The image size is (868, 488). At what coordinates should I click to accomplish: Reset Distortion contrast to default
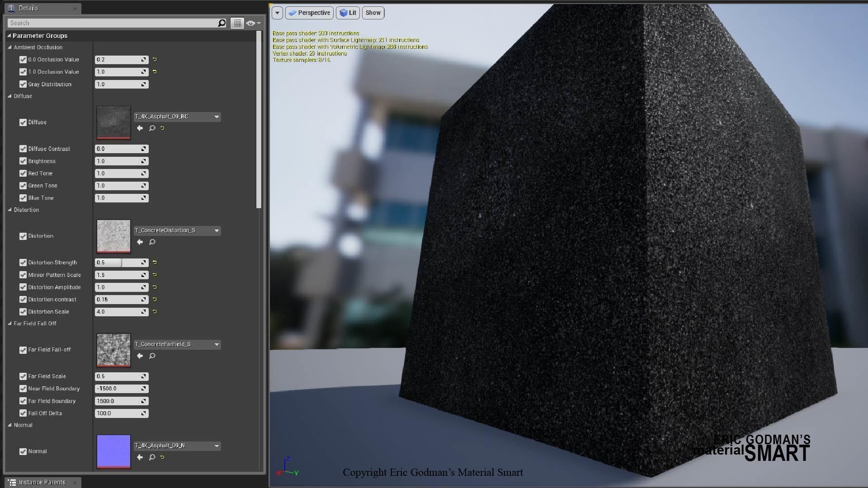[155, 299]
